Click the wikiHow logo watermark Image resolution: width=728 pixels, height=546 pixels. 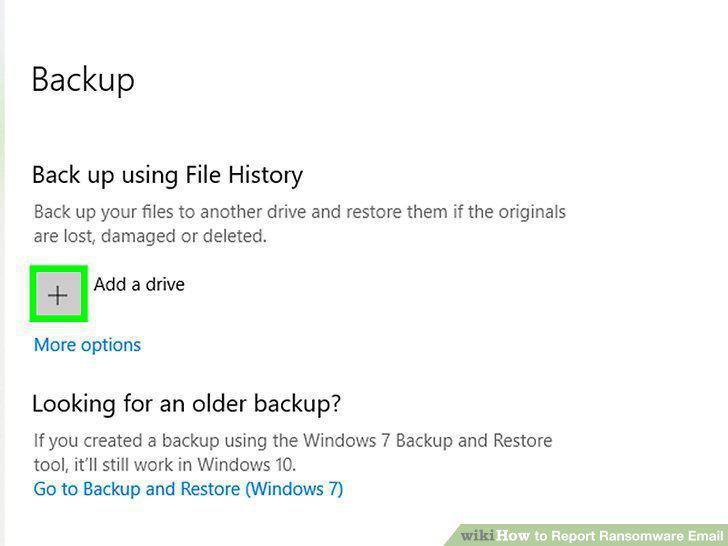495,535
